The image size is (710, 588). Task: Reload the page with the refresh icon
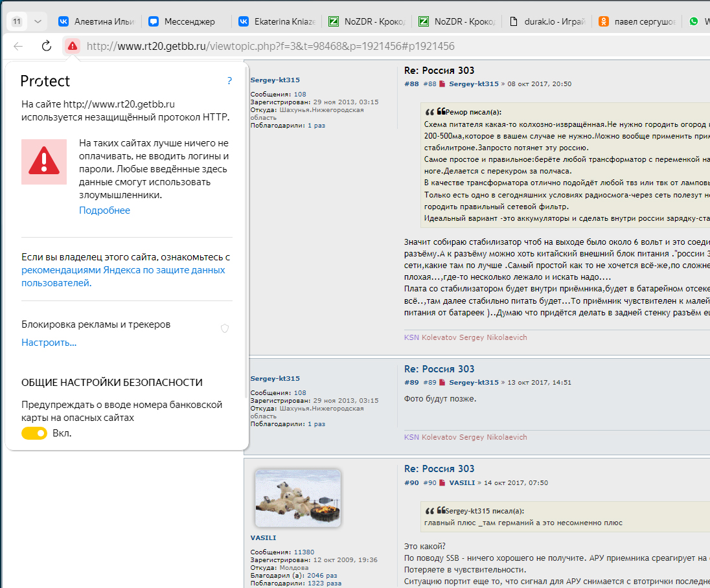(46, 46)
